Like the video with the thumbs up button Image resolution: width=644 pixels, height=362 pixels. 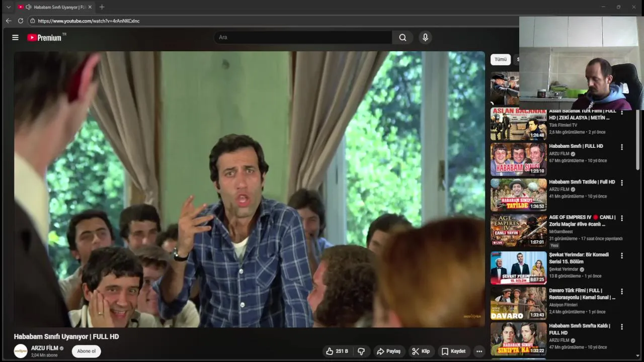337,351
